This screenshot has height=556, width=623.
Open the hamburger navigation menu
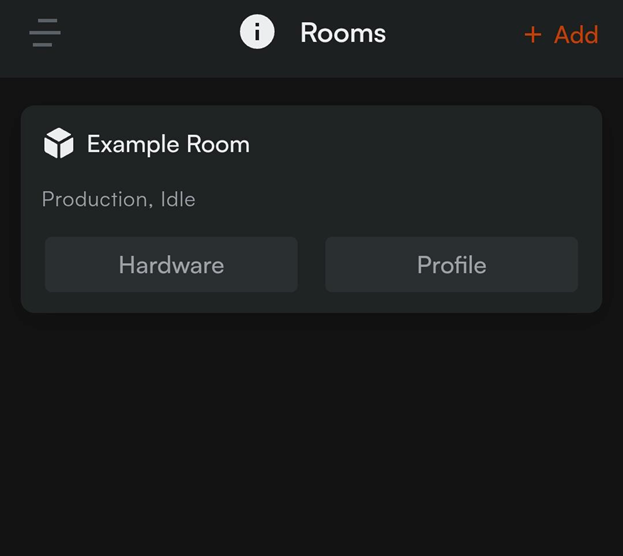(x=45, y=33)
